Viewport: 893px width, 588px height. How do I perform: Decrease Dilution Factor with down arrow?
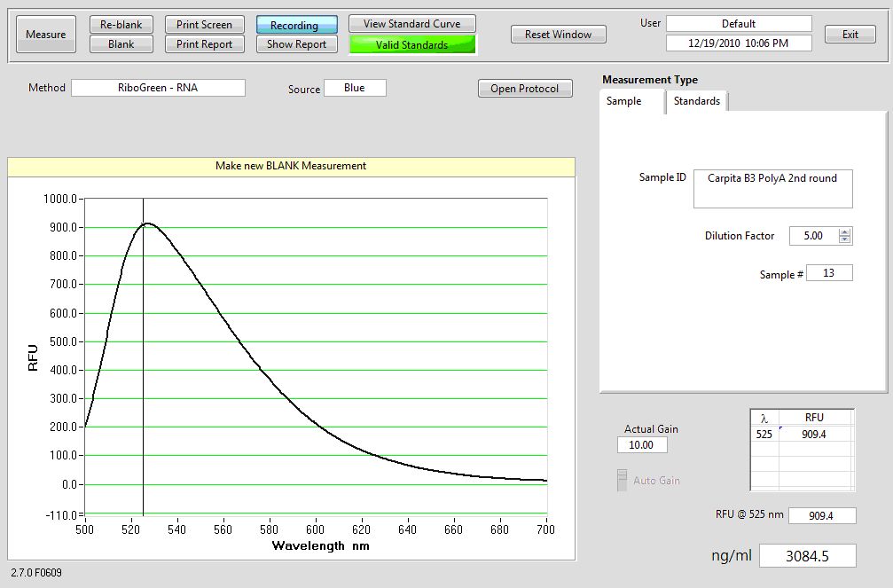click(844, 239)
